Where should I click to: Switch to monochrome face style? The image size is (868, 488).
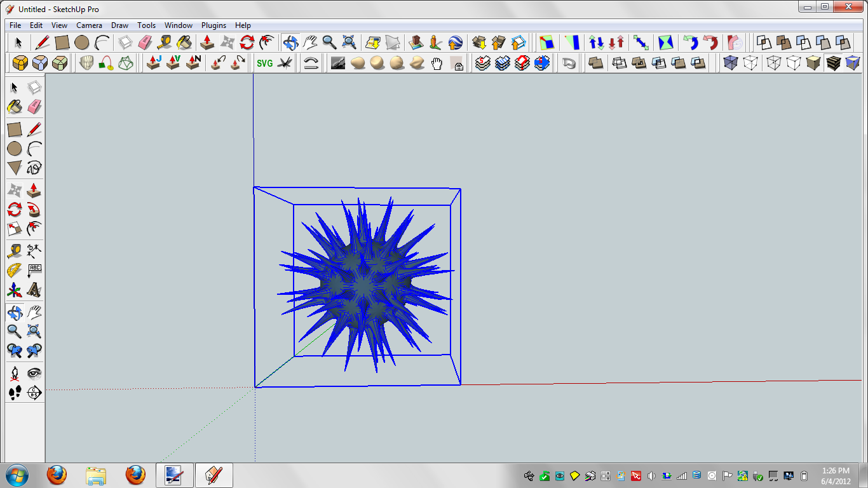854,63
